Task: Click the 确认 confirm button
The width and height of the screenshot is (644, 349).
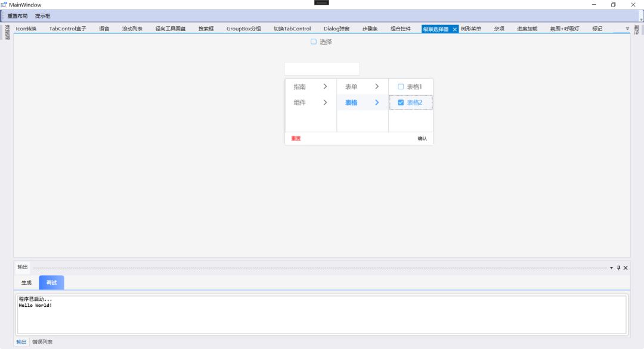Action: pyautogui.click(x=422, y=139)
